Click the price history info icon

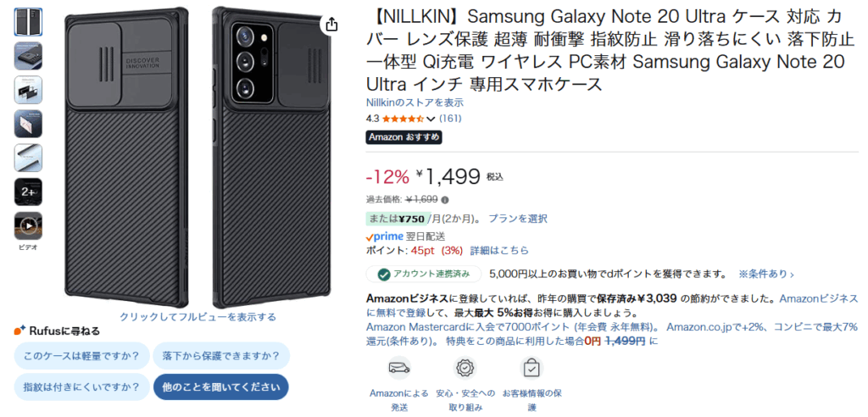444,199
